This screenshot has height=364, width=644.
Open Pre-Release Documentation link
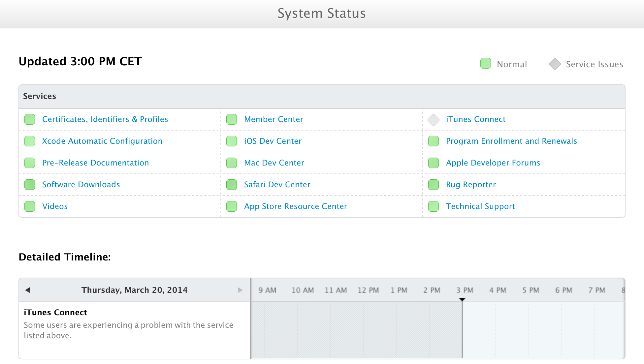pos(96,163)
